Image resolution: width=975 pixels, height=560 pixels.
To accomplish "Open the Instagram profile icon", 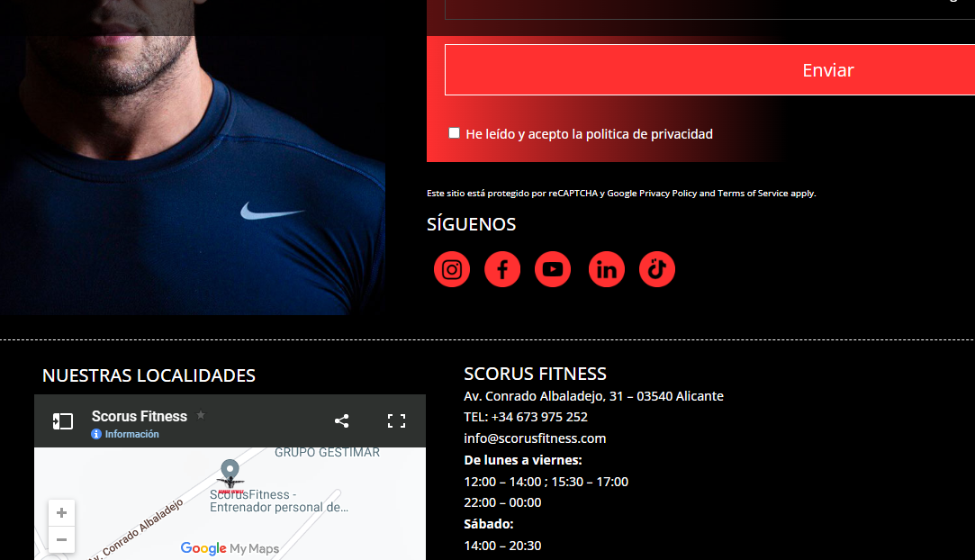I will point(451,269).
